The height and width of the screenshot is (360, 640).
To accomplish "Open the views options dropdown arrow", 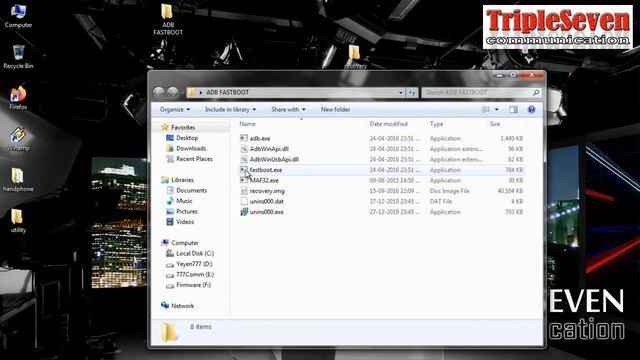I will (x=497, y=109).
